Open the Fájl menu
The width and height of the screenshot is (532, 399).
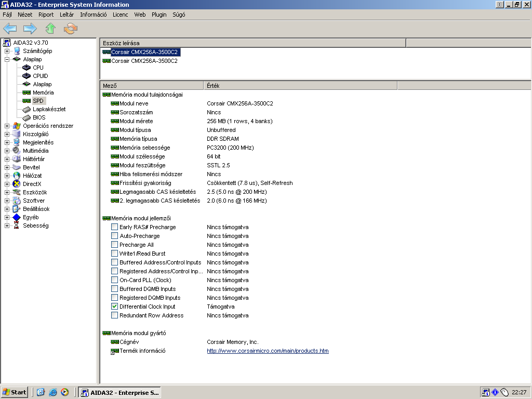7,15
